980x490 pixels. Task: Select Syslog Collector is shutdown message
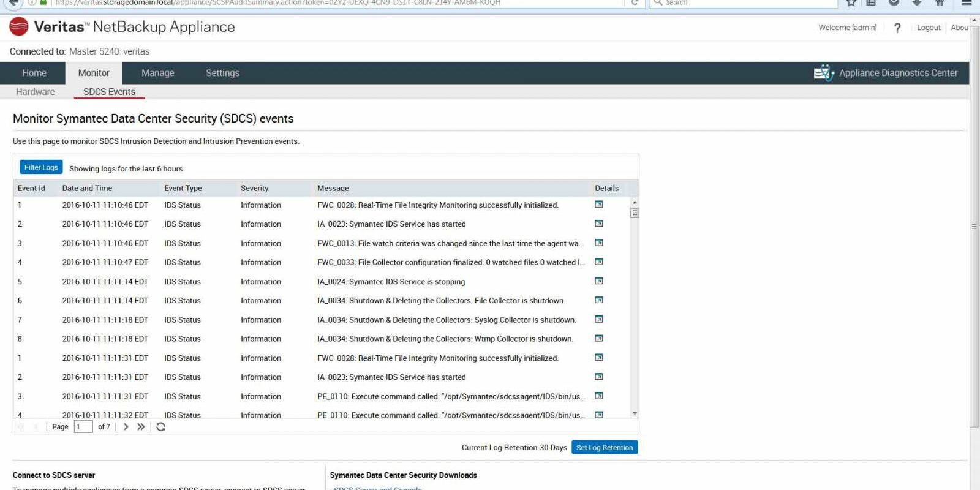[447, 320]
